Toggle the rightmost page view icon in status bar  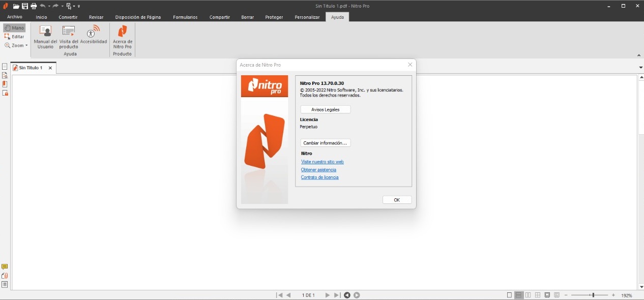[557, 295]
